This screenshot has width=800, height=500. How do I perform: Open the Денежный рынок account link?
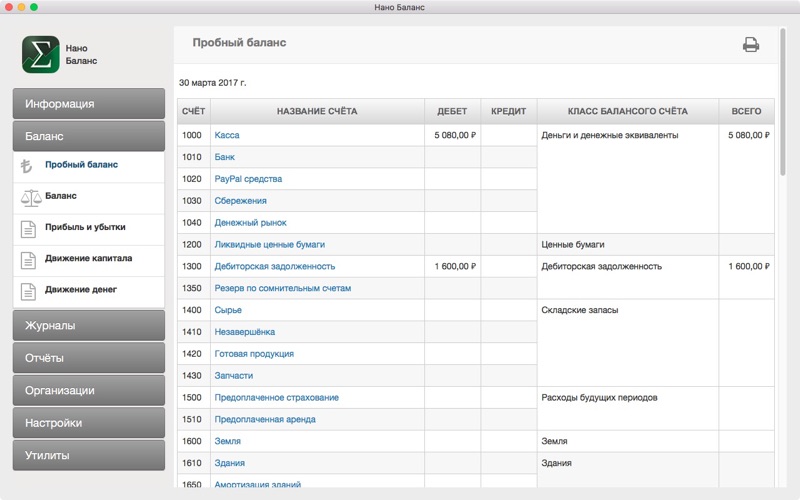point(250,223)
